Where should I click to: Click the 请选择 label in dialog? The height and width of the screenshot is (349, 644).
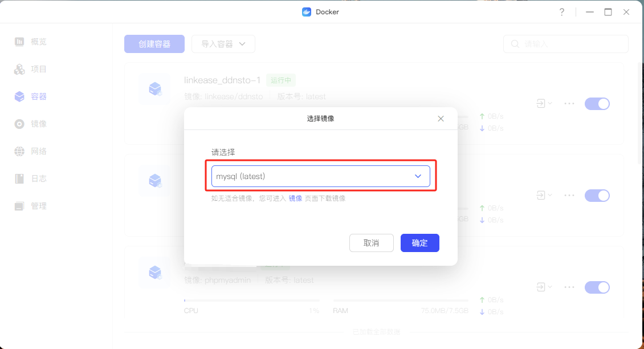(223, 152)
